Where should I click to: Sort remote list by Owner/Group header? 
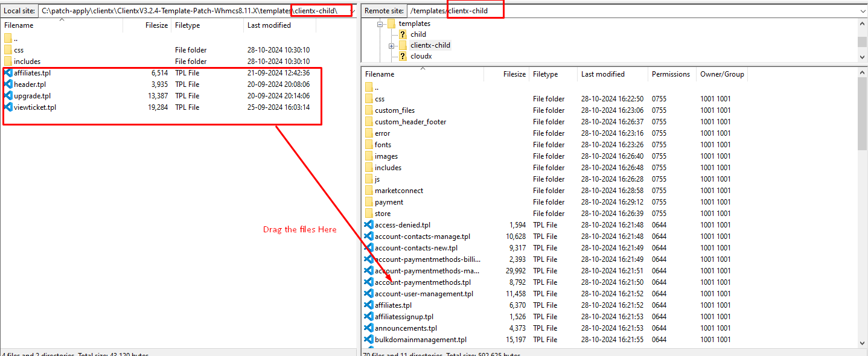(x=722, y=74)
